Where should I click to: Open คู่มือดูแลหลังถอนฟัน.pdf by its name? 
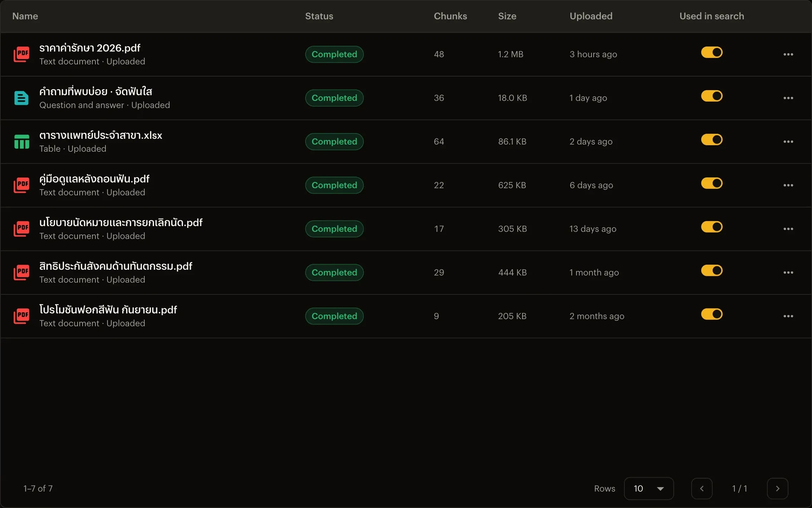[x=94, y=179]
